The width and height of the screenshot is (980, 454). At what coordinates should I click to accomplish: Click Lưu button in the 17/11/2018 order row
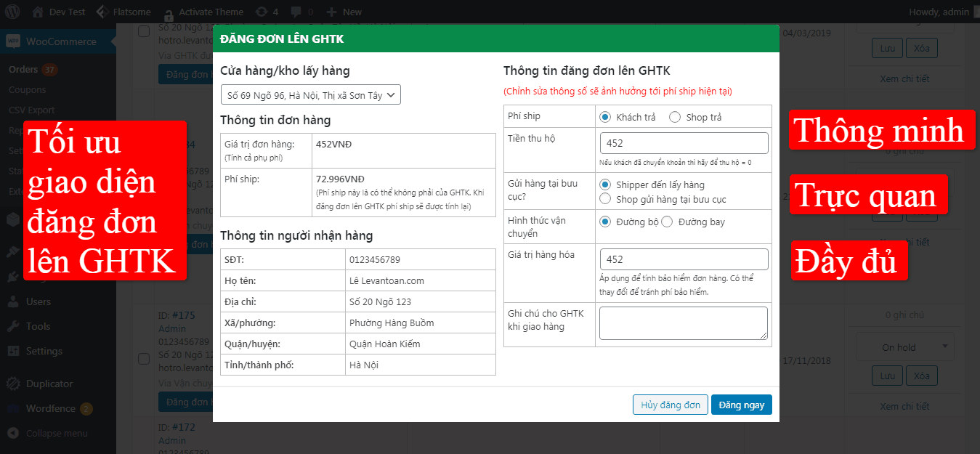coord(888,376)
